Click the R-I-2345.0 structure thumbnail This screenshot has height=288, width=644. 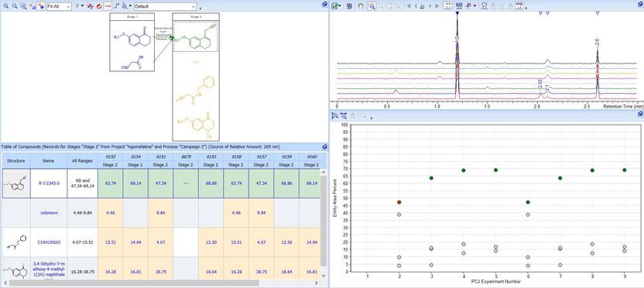(x=16, y=183)
